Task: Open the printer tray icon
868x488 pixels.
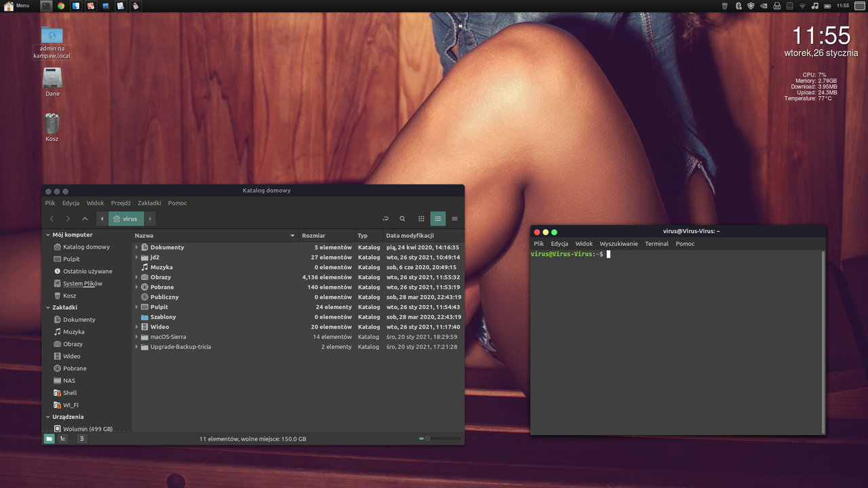Action: click(776, 6)
